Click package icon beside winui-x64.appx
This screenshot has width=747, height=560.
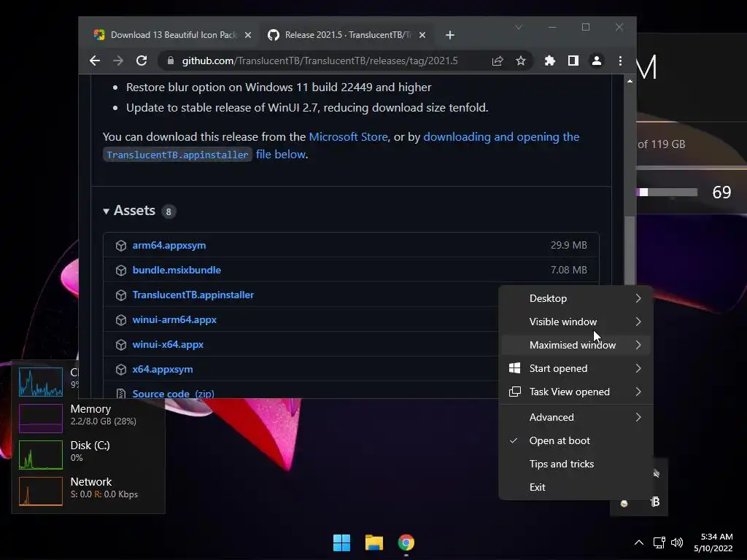tap(121, 344)
